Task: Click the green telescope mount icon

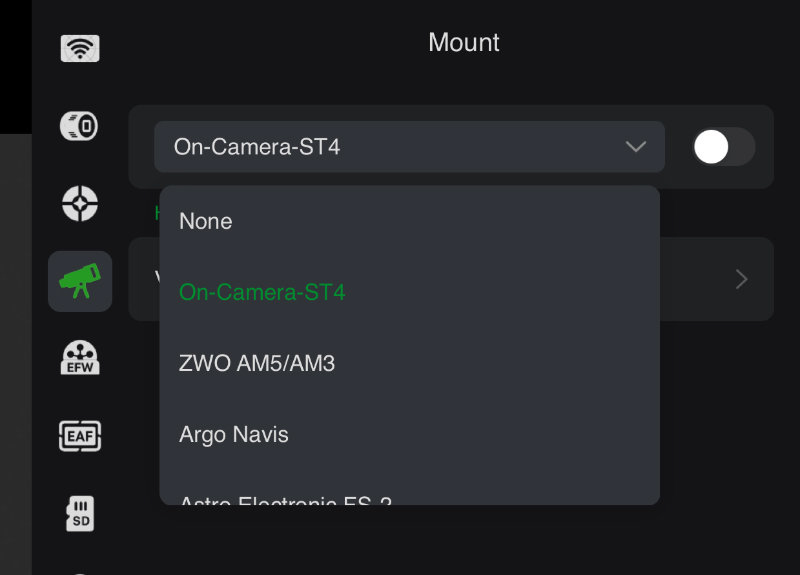Action: (x=80, y=281)
